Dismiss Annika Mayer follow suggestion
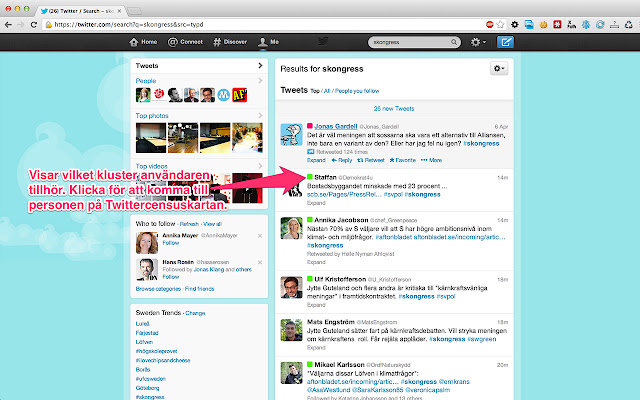This screenshot has height=400, width=640. [x=260, y=236]
